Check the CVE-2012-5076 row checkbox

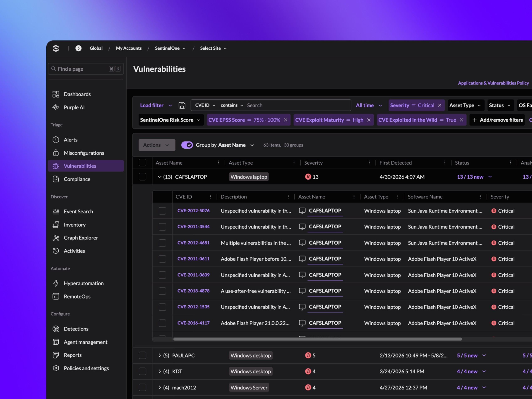(162, 211)
